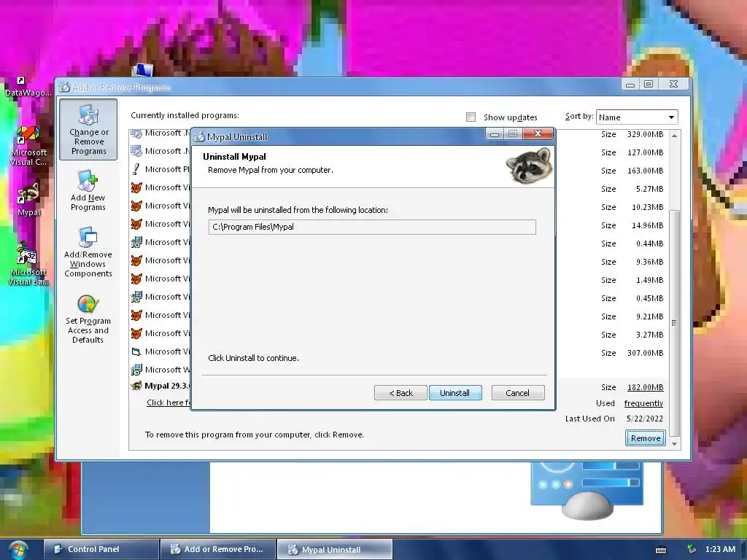The width and height of the screenshot is (747, 560).
Task: Cancel the Mypal uninstall dialog
Action: [x=517, y=393]
